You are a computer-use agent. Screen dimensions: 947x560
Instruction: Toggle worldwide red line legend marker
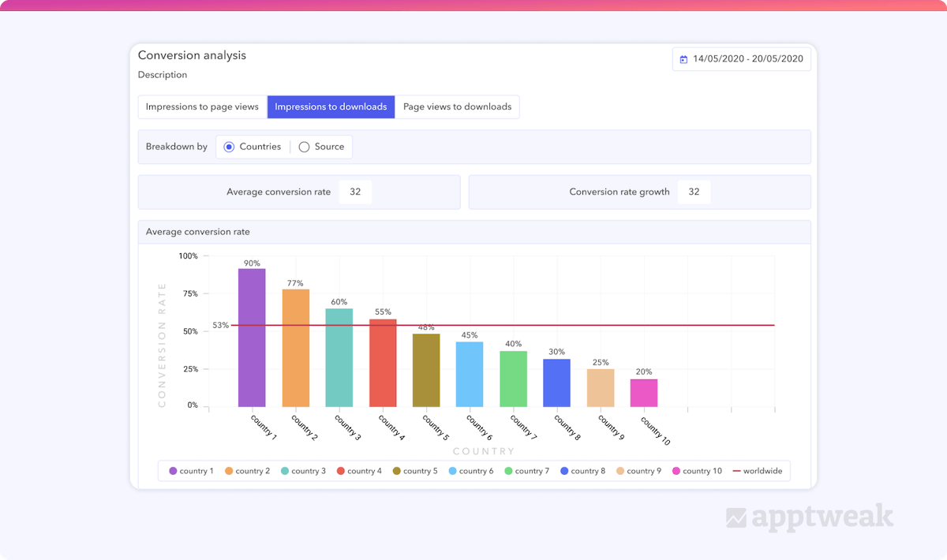[737, 471]
